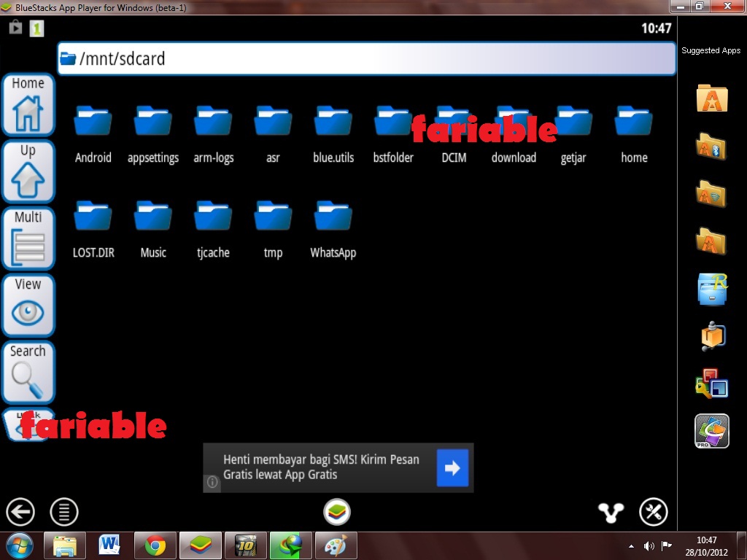Open Microsoft Word from the taskbar
Viewport: 747px width, 560px height.
coord(109,545)
